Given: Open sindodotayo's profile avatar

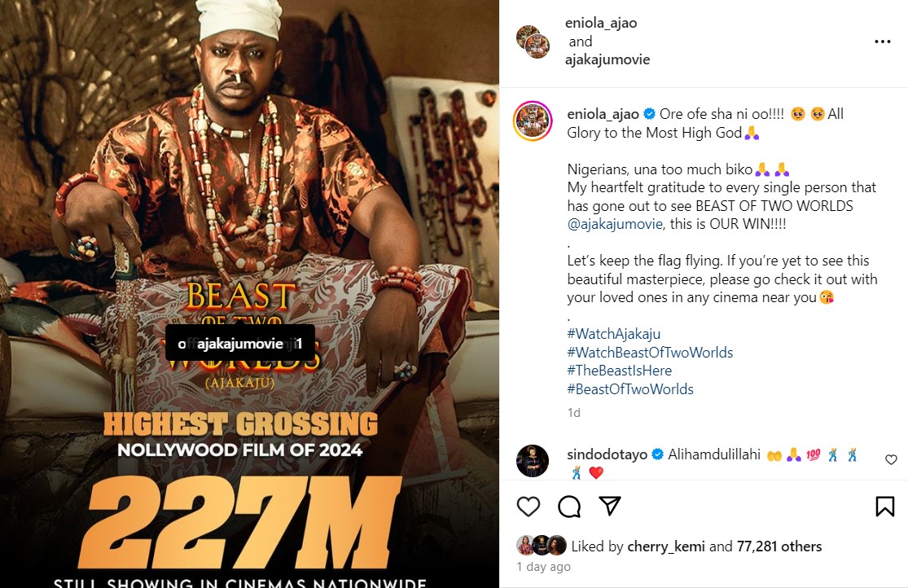Looking at the screenshot, I should (x=532, y=461).
